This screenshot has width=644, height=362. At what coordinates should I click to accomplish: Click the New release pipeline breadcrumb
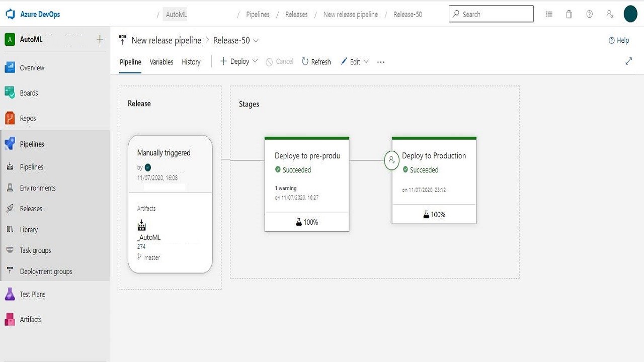tap(351, 14)
